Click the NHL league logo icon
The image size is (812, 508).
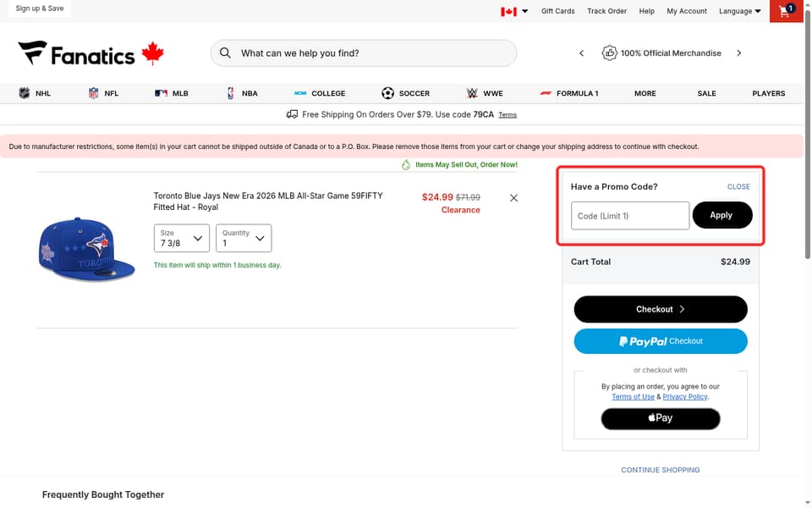click(25, 93)
